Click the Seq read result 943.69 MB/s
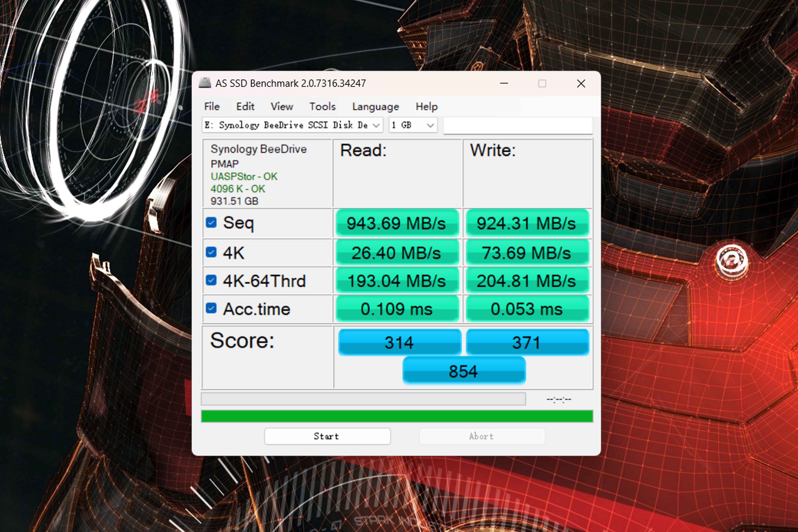Screen dimensions: 798x532 397,223
